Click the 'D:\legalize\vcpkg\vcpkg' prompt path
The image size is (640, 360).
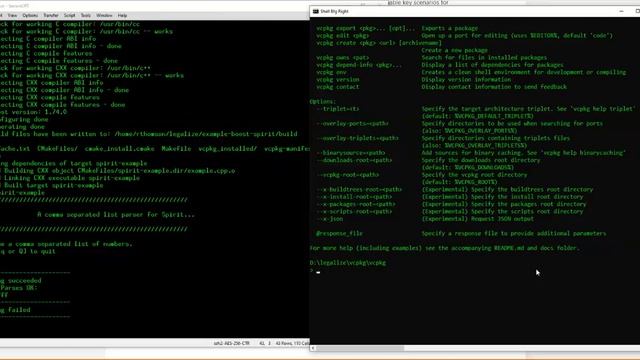point(348,263)
